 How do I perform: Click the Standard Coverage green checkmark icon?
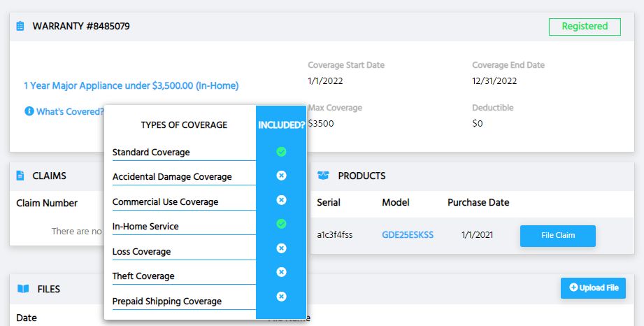[x=281, y=152]
